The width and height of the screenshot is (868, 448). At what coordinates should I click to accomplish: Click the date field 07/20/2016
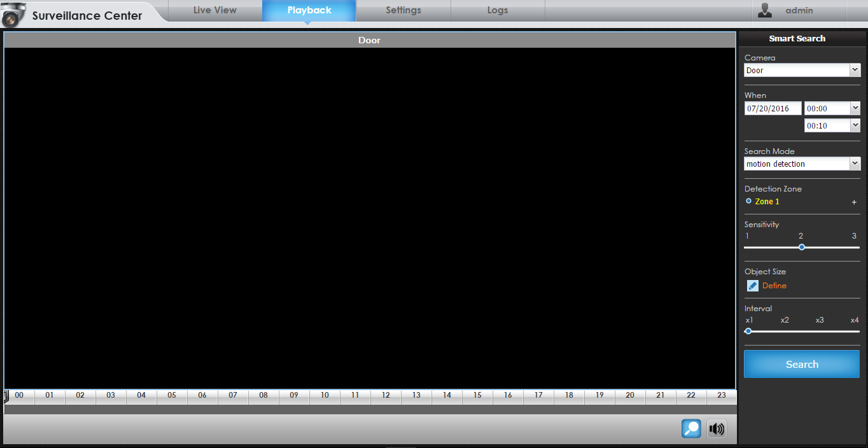pyautogui.click(x=773, y=108)
